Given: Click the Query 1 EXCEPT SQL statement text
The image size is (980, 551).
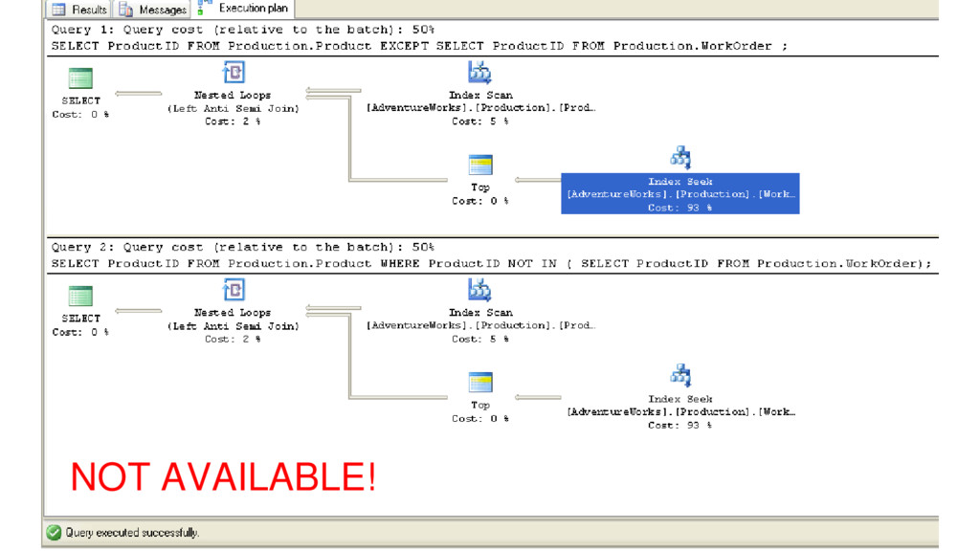Looking at the screenshot, I should click(419, 46).
